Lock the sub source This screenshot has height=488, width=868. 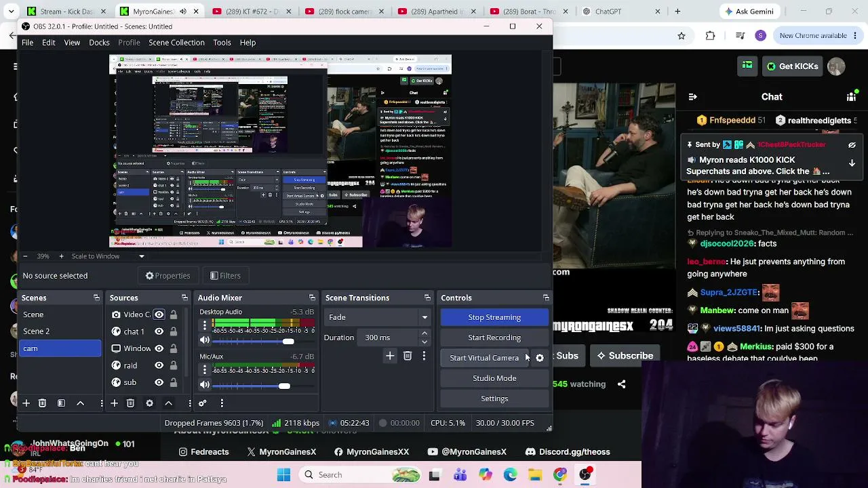point(174,382)
